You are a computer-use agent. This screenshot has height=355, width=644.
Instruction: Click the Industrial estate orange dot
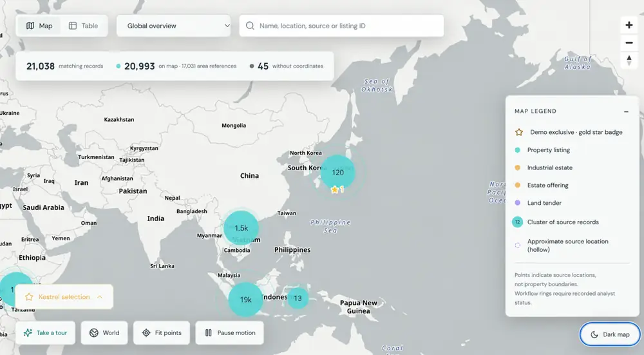[518, 168]
